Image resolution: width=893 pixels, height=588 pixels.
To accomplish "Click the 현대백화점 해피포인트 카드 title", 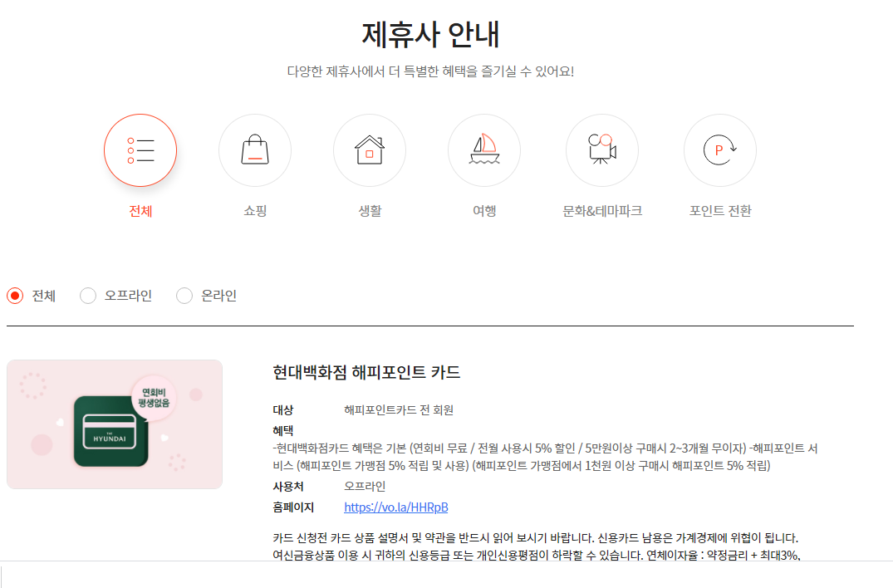I will [x=366, y=372].
